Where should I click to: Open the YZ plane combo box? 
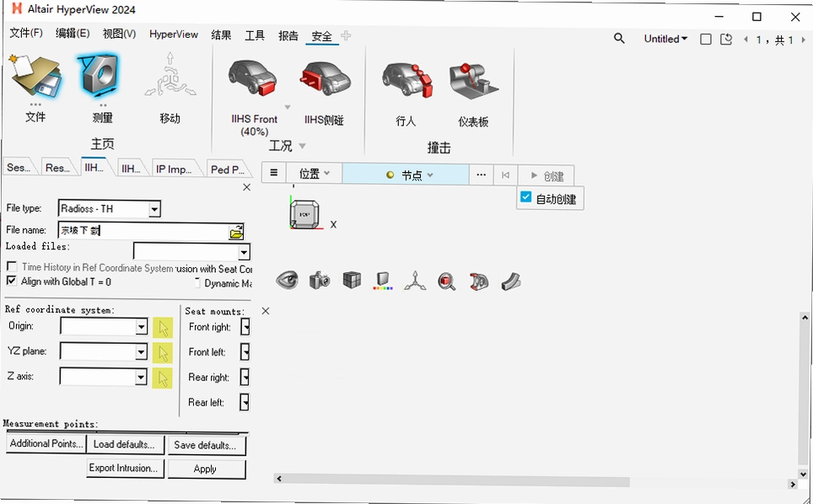pyautogui.click(x=141, y=351)
